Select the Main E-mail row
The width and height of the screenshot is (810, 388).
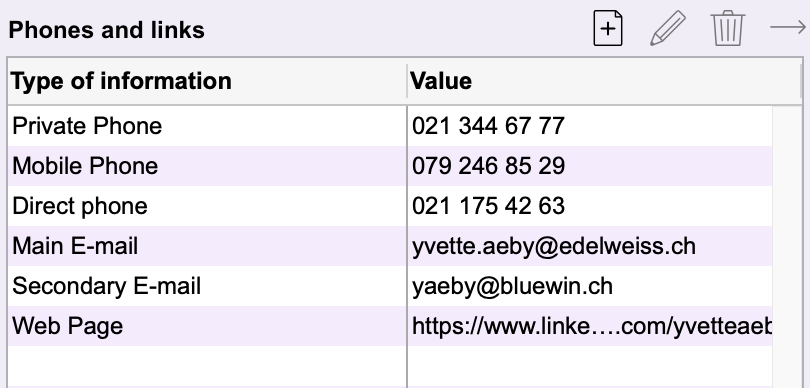coord(390,246)
